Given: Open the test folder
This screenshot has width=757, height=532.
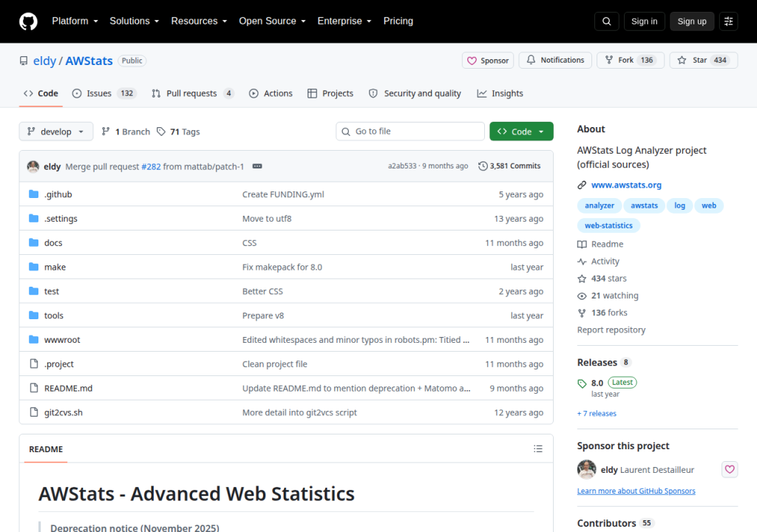Looking at the screenshot, I should [52, 291].
